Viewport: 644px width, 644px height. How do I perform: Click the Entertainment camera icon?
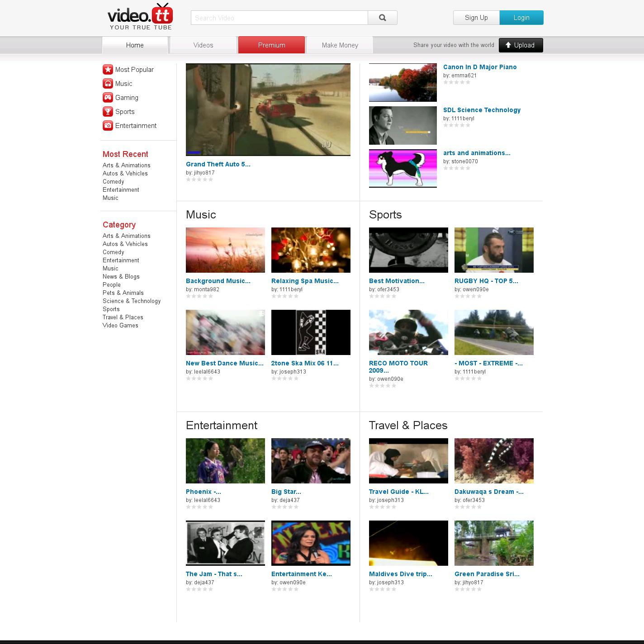[108, 126]
